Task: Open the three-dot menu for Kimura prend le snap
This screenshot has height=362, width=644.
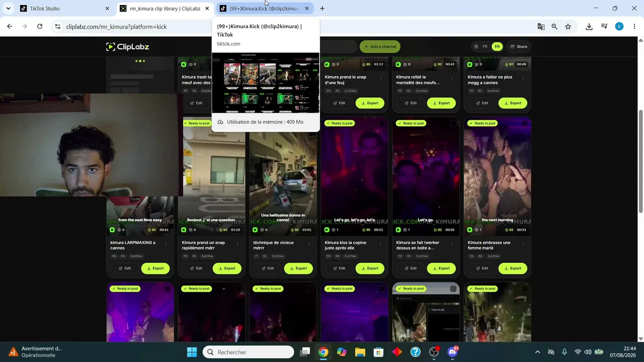Action: [380, 79]
